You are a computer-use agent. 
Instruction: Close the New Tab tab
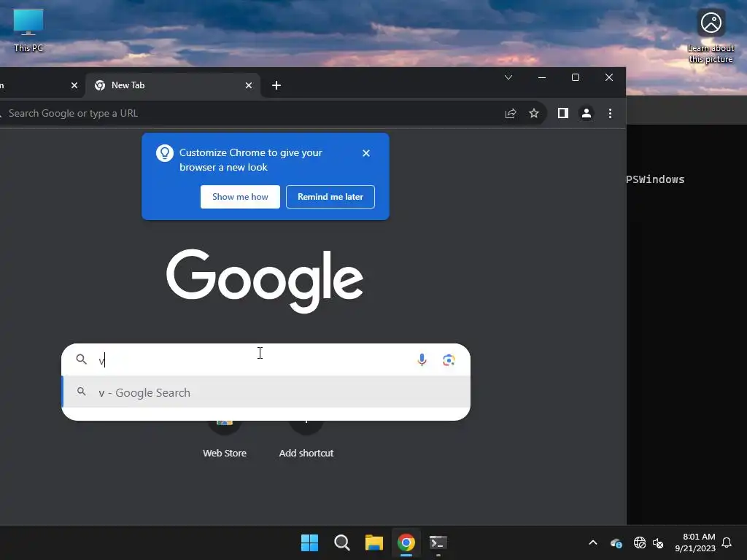(x=249, y=85)
